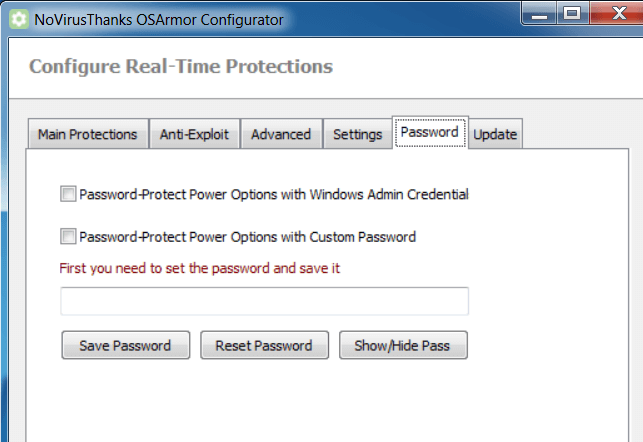Go to the Advanced tab

click(281, 134)
